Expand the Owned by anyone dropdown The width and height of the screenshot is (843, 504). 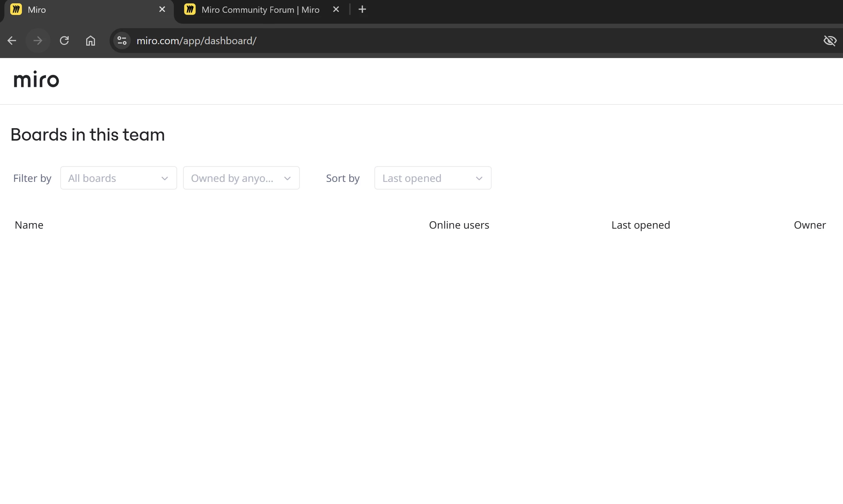point(241,178)
